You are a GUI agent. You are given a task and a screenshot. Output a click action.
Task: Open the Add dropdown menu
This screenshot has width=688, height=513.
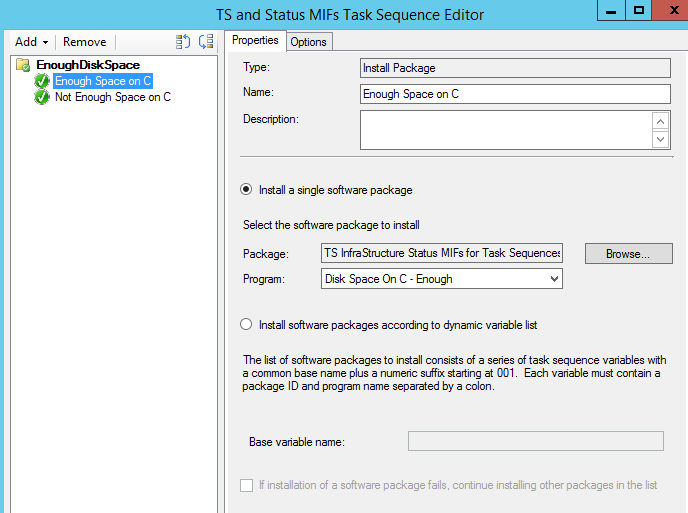pos(32,42)
